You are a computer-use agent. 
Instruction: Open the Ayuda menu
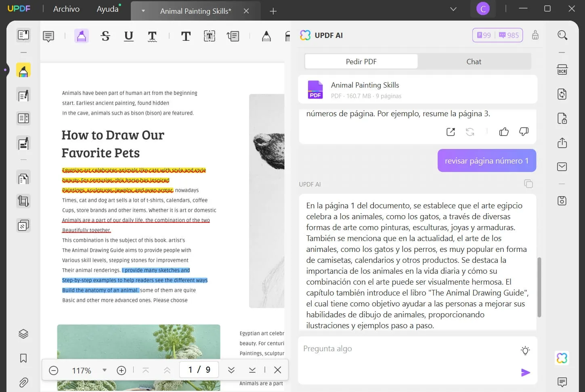107,9
